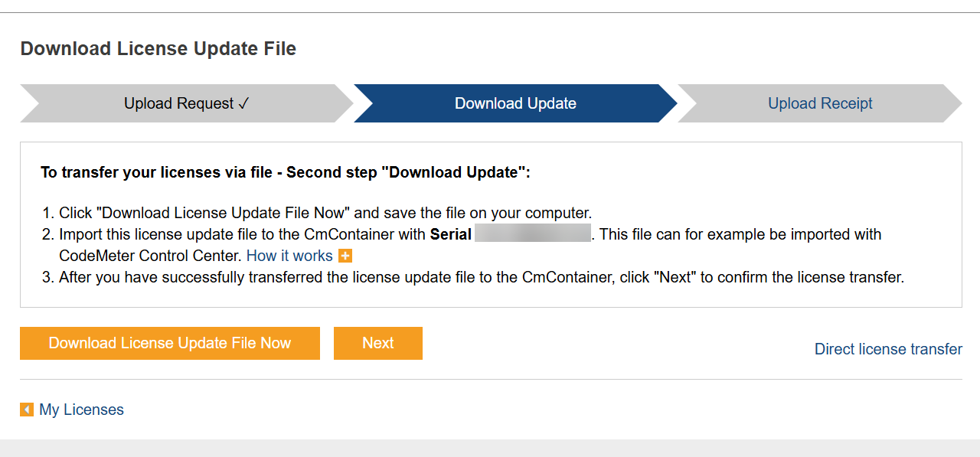Click the orange back-arrow icon before My Licenses
The height and width of the screenshot is (457, 980).
tap(27, 410)
